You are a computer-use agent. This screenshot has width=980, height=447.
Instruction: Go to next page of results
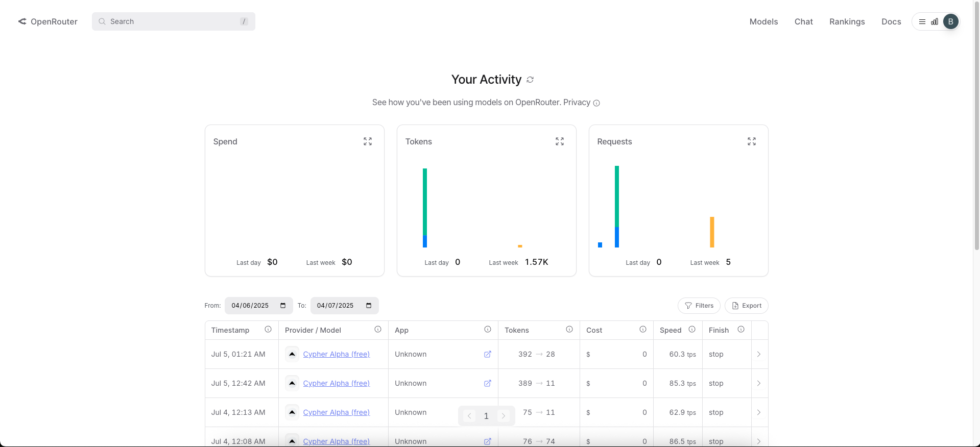click(504, 416)
